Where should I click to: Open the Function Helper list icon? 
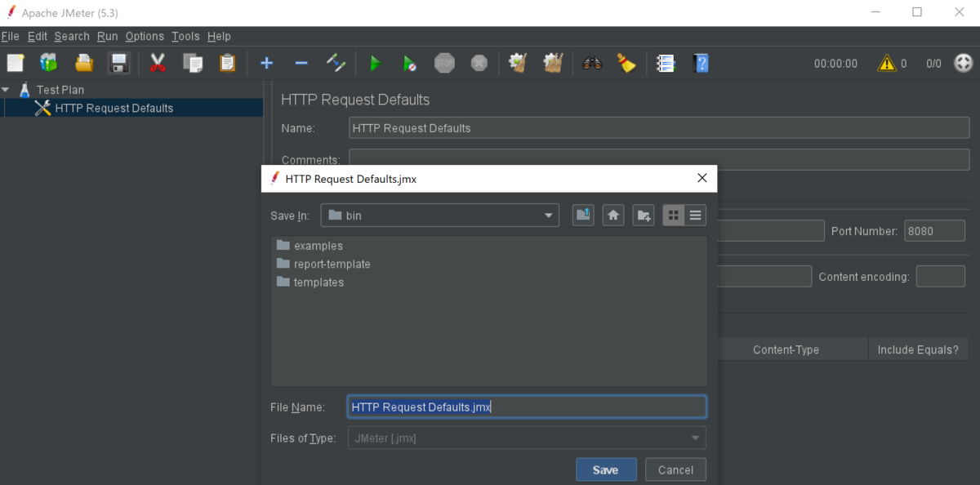tap(666, 63)
